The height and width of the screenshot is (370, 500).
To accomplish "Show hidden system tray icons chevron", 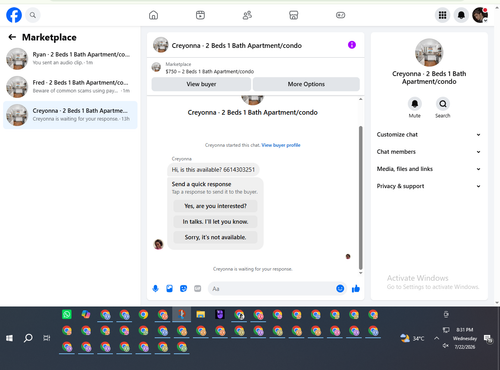I will [x=436, y=338].
